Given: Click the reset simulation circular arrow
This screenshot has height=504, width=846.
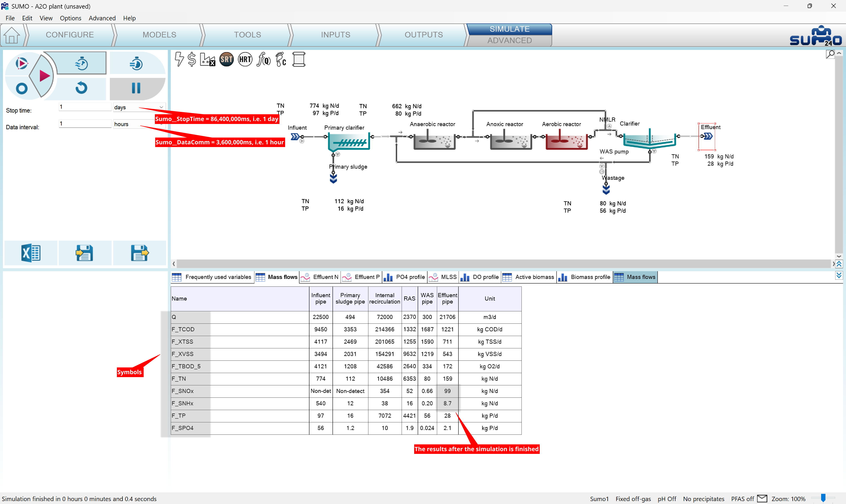Looking at the screenshot, I should coord(81,88).
